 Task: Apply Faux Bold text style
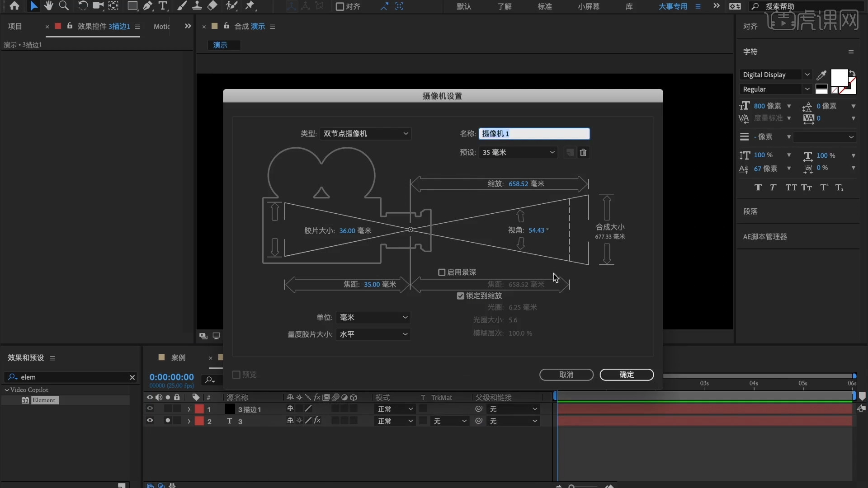tap(758, 188)
